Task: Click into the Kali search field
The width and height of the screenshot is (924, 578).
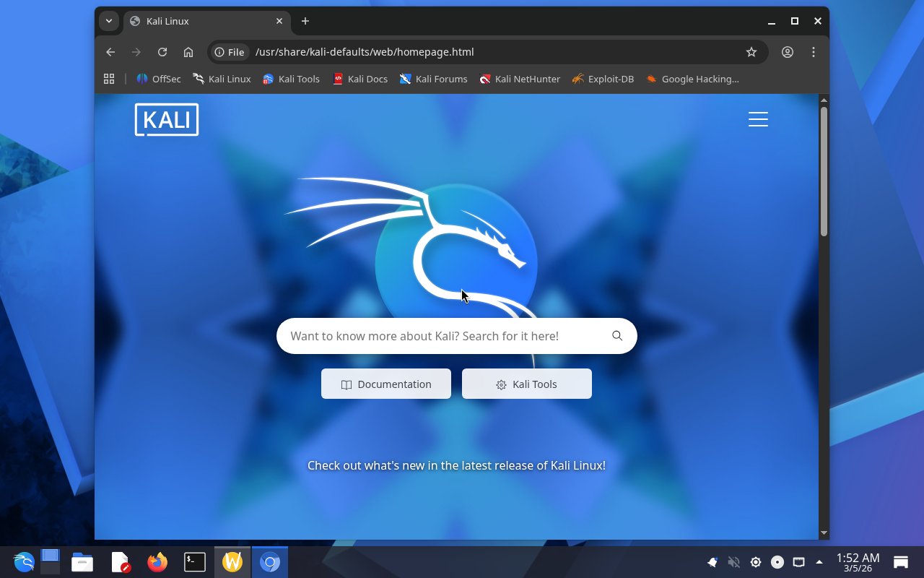Action: click(x=440, y=336)
